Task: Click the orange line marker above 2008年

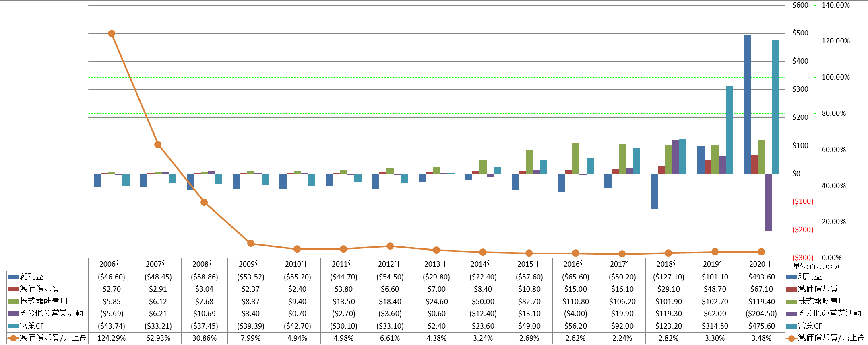Action: [204, 202]
